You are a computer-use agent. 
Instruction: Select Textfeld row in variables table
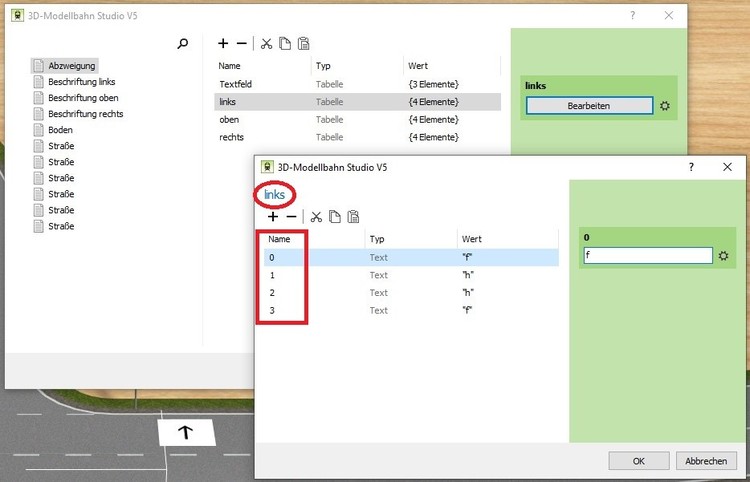coord(357,84)
